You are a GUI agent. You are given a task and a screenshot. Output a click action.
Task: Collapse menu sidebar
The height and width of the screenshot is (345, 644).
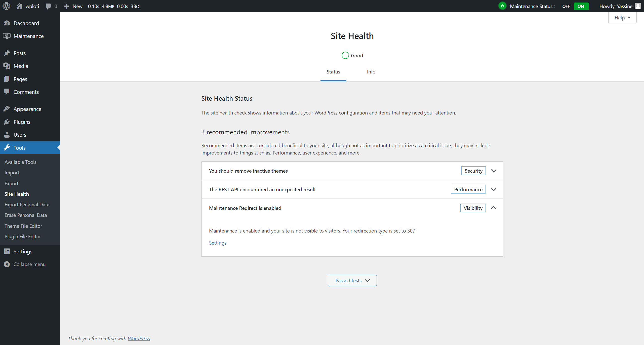29,264
